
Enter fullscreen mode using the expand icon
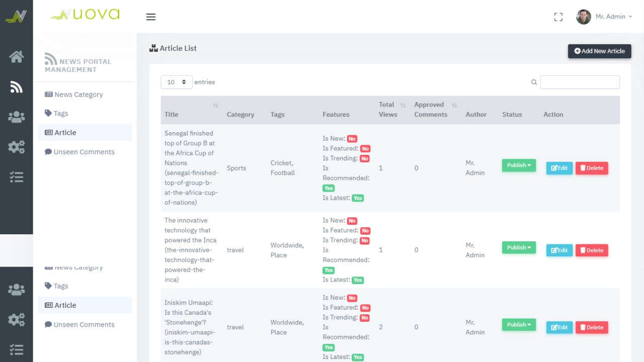pos(558,17)
